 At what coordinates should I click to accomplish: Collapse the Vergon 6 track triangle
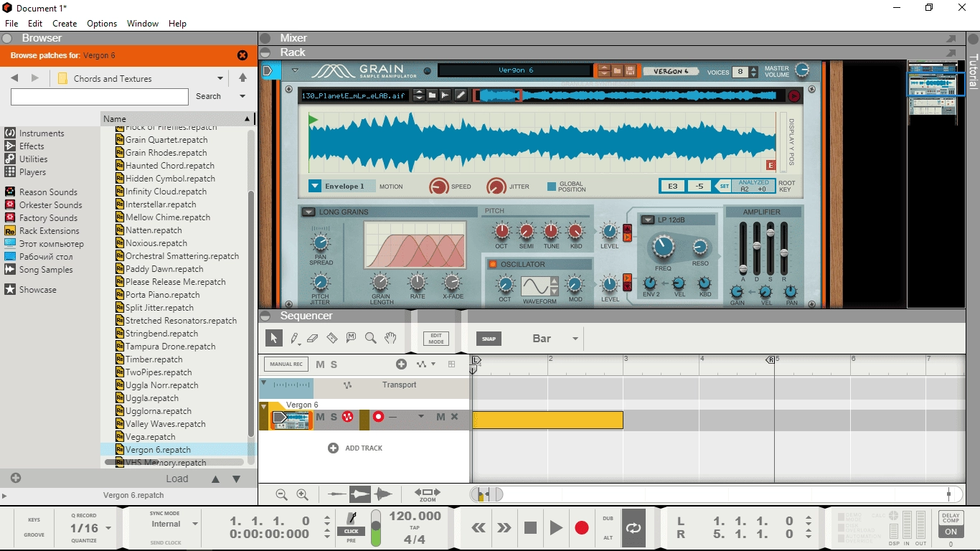pos(264,406)
